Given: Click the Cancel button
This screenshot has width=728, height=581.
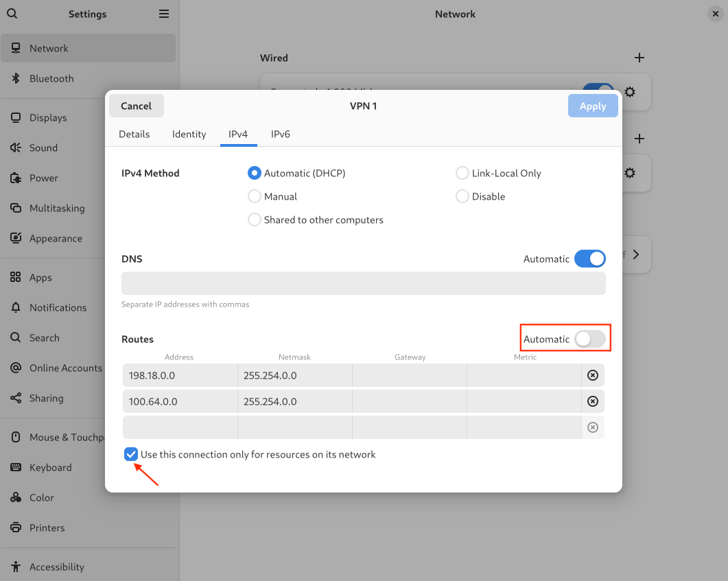Looking at the screenshot, I should pos(136,106).
